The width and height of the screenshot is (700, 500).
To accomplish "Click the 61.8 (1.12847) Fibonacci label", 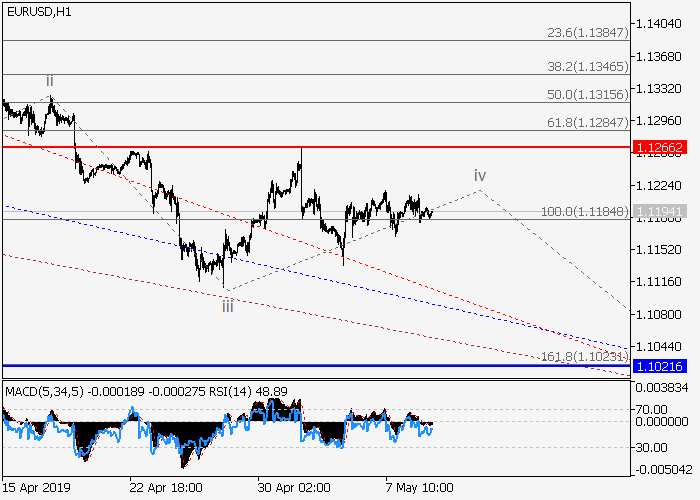I will click(587, 122).
